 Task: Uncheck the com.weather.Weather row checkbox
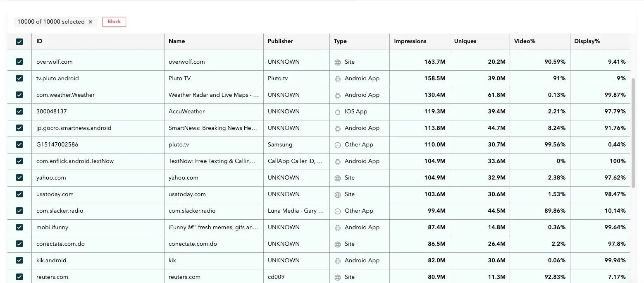coord(19,95)
